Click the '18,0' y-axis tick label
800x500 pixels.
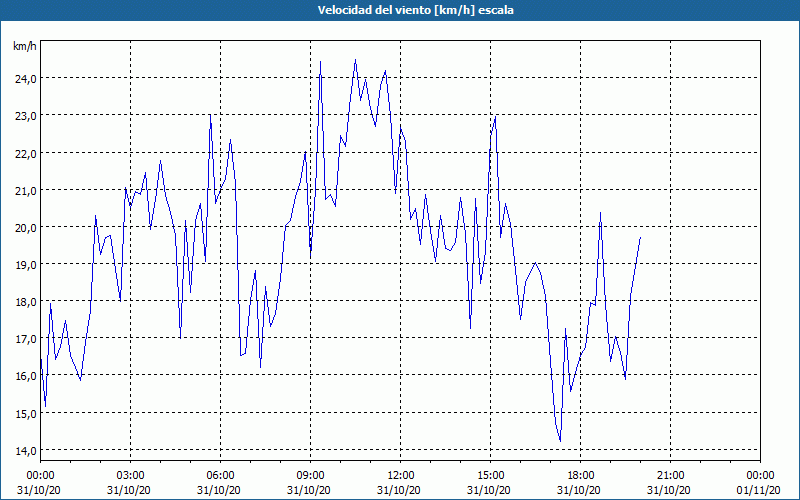point(26,302)
